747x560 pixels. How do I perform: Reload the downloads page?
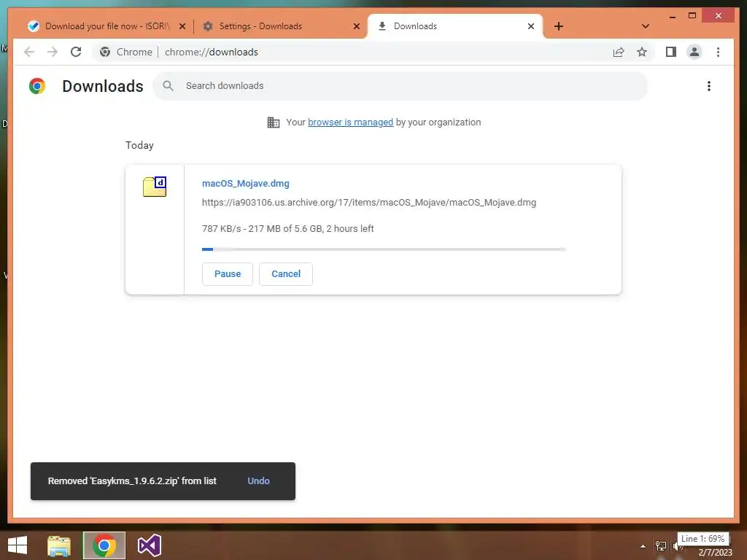pyautogui.click(x=76, y=52)
